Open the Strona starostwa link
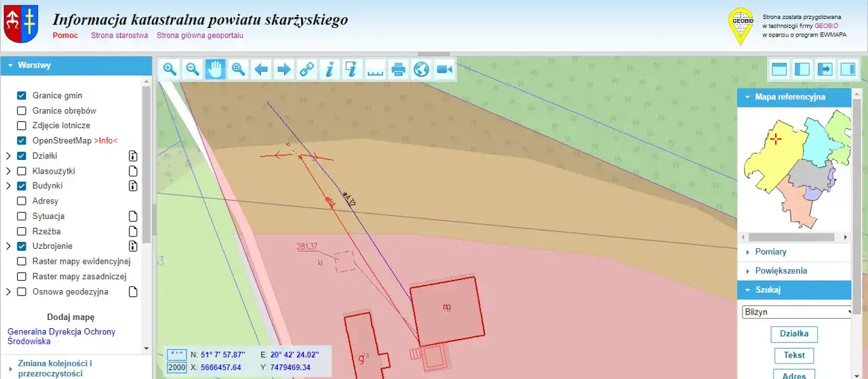Image resolution: width=868 pixels, height=379 pixels. pos(119,35)
